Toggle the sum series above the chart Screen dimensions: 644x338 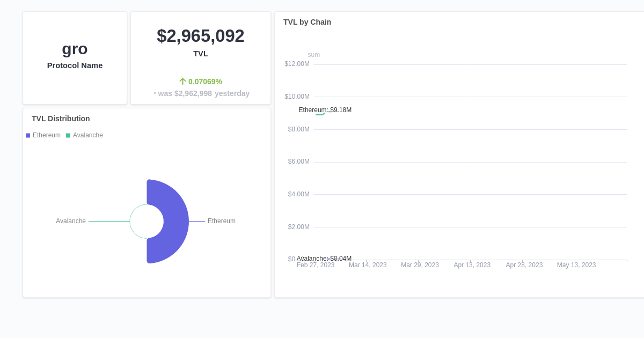point(313,55)
